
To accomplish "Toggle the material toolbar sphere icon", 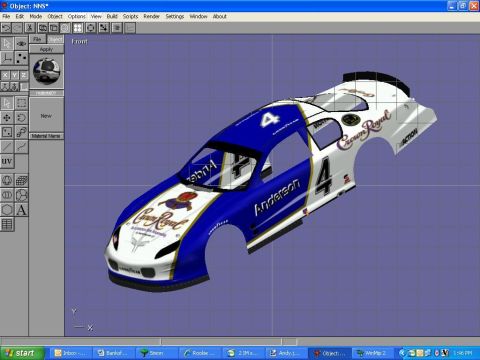I will [x=65, y=28].
